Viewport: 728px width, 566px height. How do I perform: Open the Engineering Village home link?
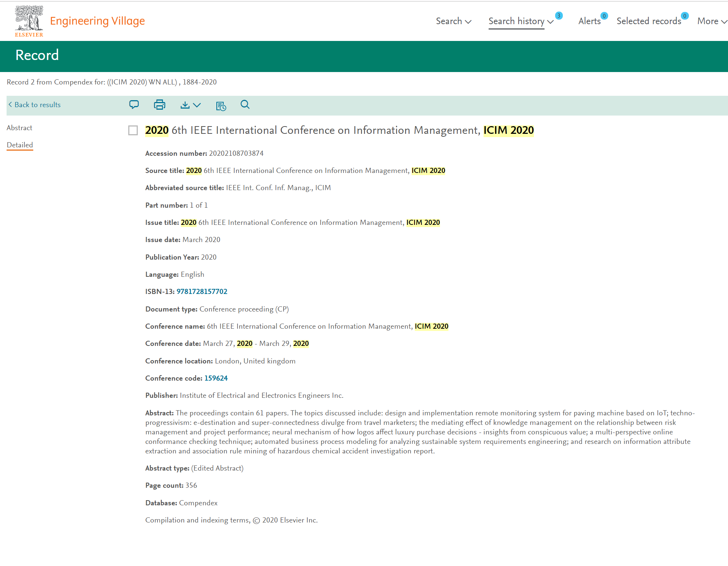[x=97, y=21]
